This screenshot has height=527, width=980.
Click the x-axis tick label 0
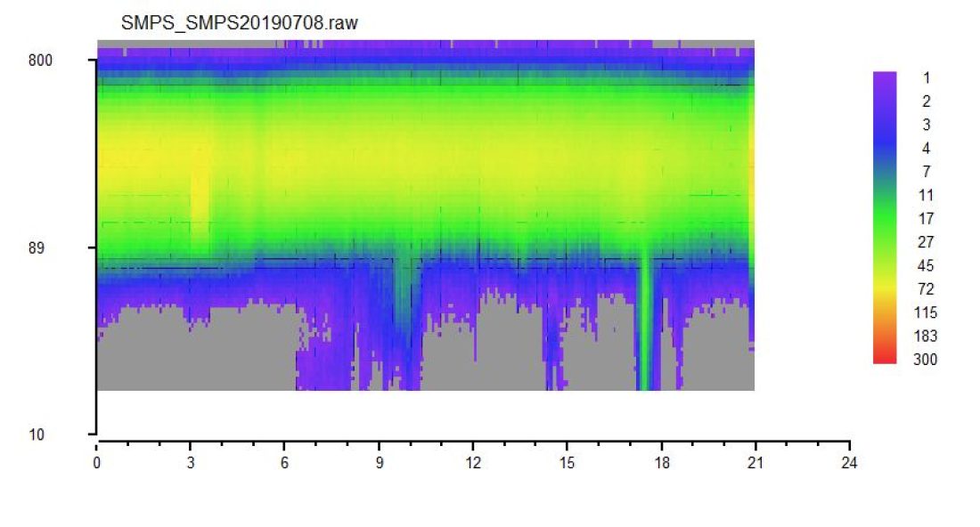[x=97, y=463]
